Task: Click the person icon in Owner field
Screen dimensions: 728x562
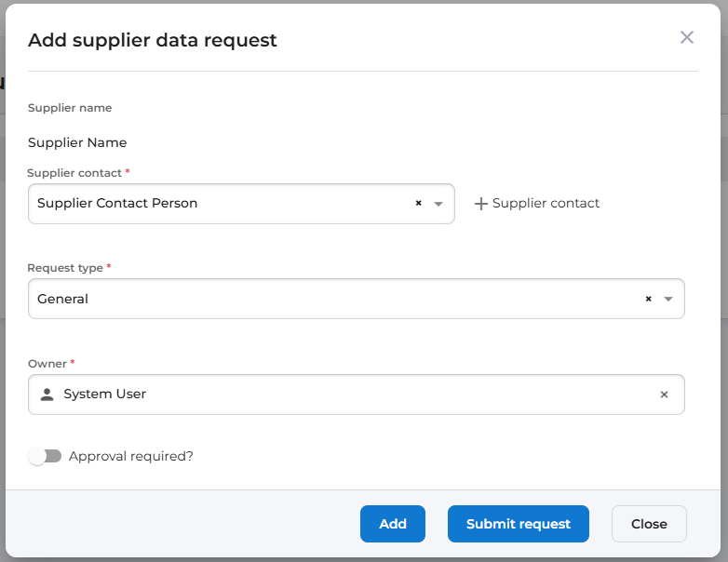Action: pos(47,395)
